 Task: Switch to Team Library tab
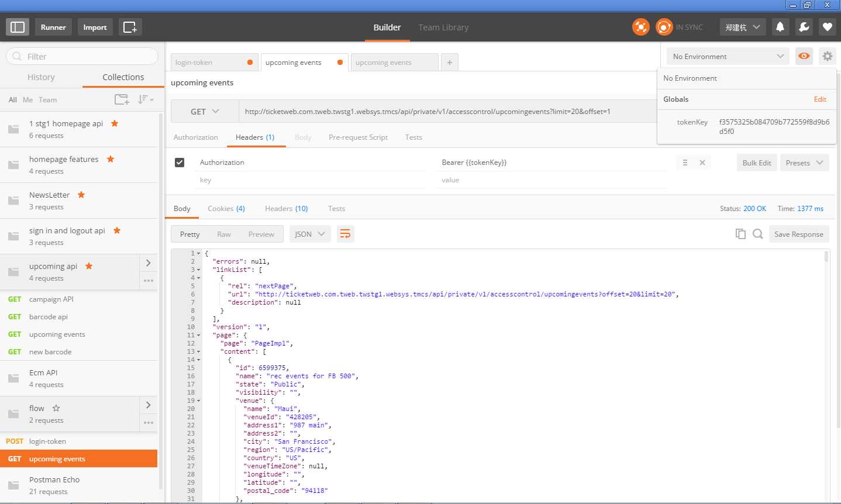click(443, 27)
